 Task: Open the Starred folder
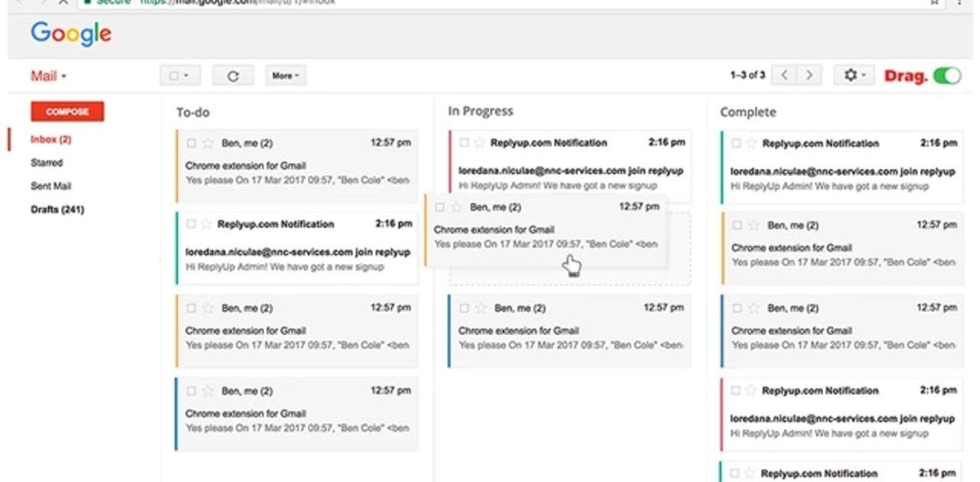[x=47, y=163]
